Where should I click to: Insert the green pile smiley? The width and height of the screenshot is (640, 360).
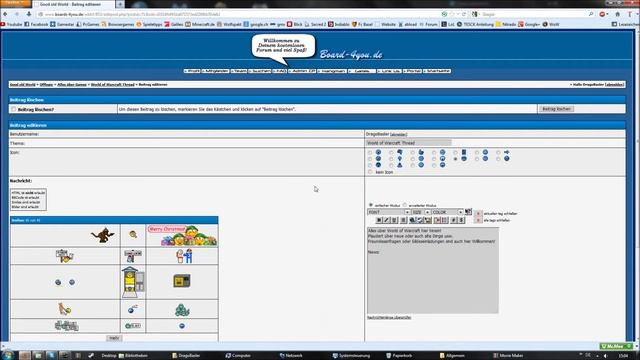tap(182, 310)
